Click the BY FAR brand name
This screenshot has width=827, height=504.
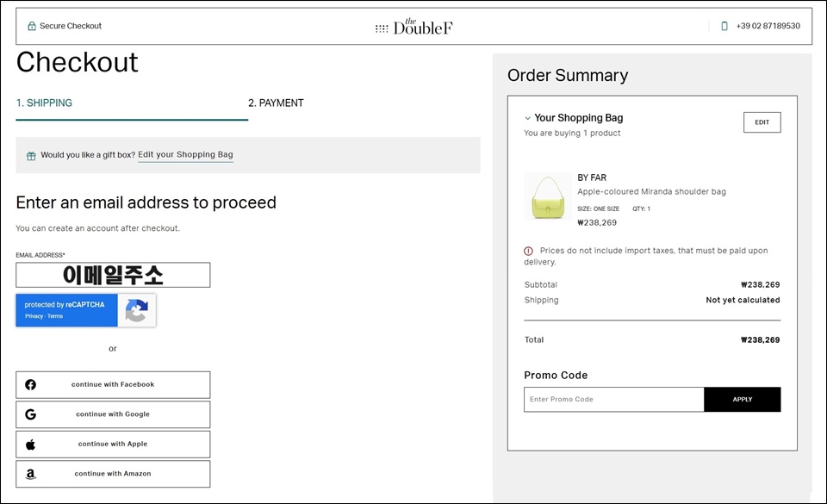coord(592,177)
